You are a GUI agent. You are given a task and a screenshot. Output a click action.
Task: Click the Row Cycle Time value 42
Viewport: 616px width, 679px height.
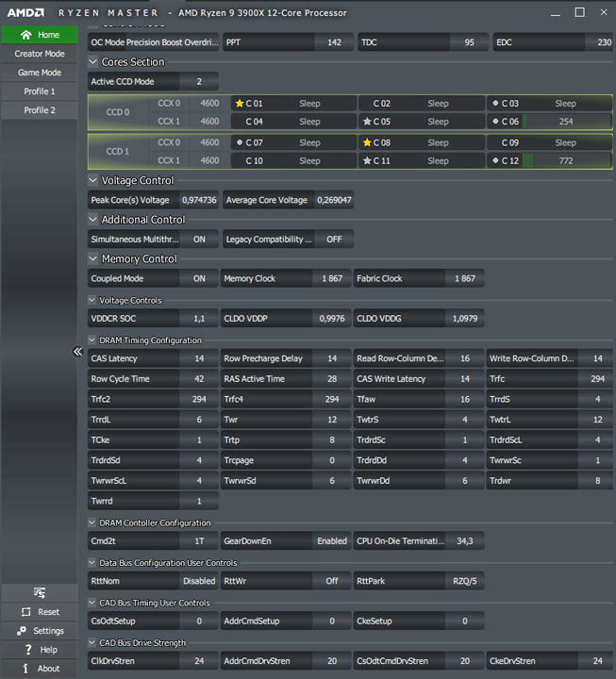tap(199, 378)
